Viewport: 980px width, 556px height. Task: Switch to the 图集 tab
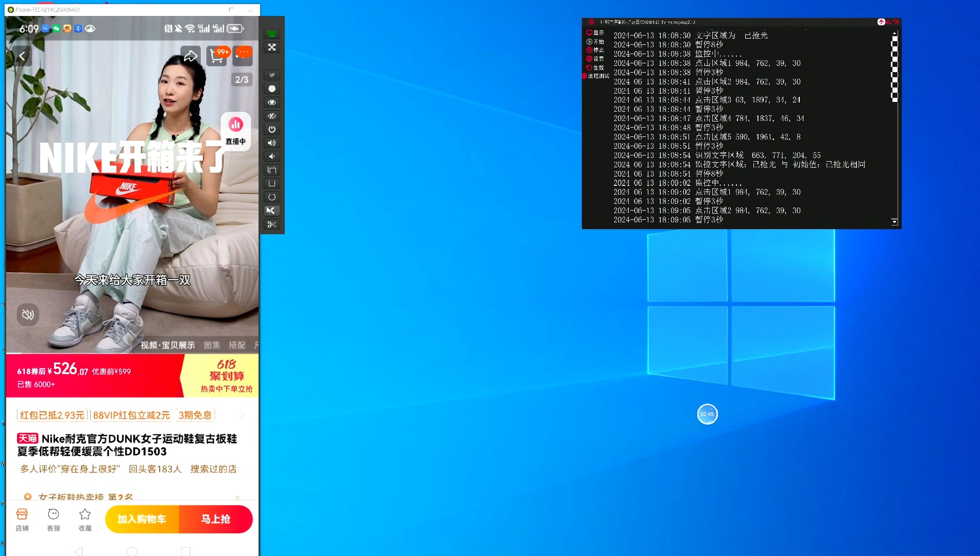click(212, 345)
